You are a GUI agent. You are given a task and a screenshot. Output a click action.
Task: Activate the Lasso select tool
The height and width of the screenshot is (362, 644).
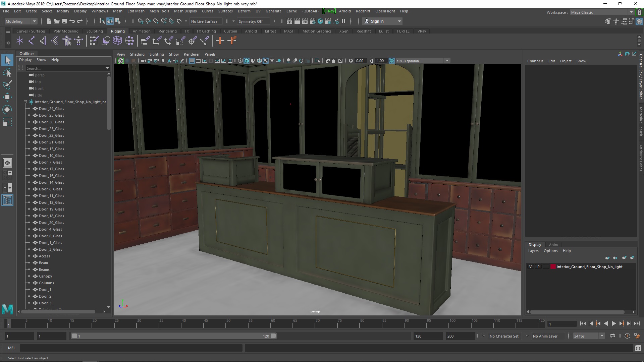coord(7,73)
